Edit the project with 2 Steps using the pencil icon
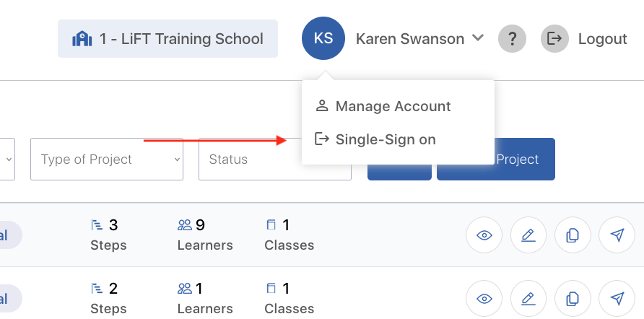This screenshot has height=319, width=644. pos(528,299)
